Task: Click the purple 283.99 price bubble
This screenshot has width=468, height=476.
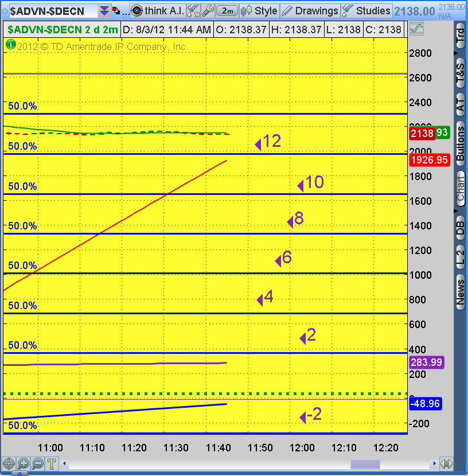Action: coord(427,362)
